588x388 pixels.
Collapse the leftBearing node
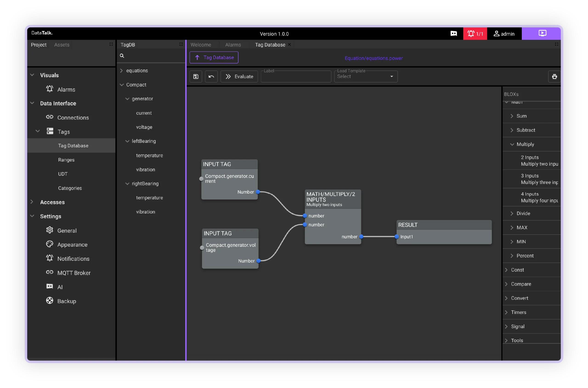click(127, 141)
